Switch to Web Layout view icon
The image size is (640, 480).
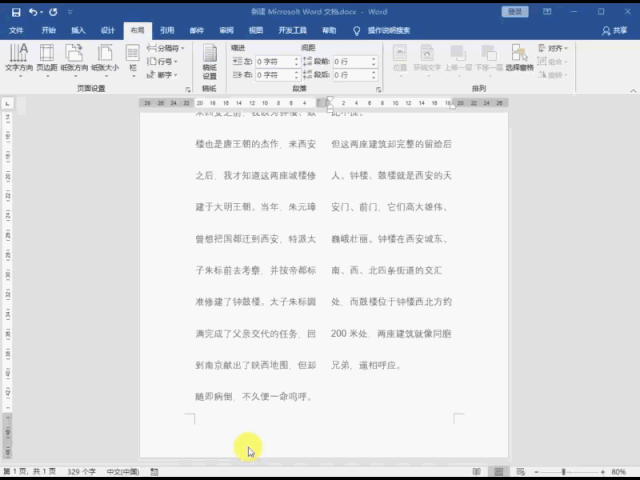[x=520, y=472]
